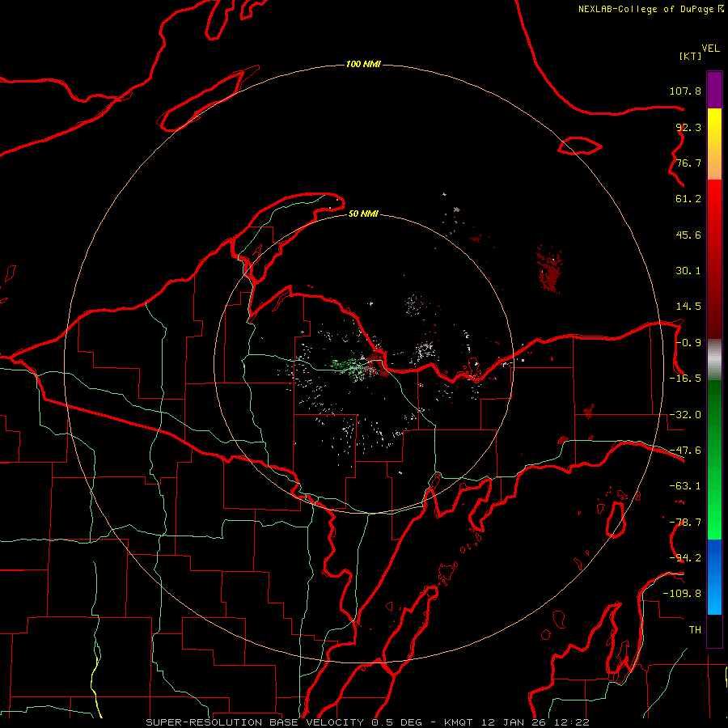
Task: Pick the purple segment of the velocity scale
Action: 714,90
